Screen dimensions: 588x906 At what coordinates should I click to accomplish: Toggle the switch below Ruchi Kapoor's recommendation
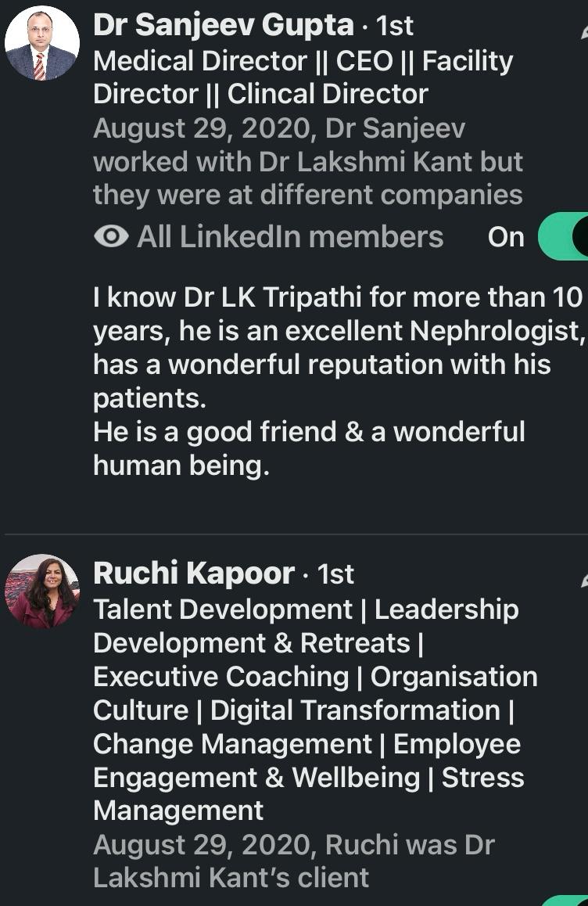coord(569,900)
